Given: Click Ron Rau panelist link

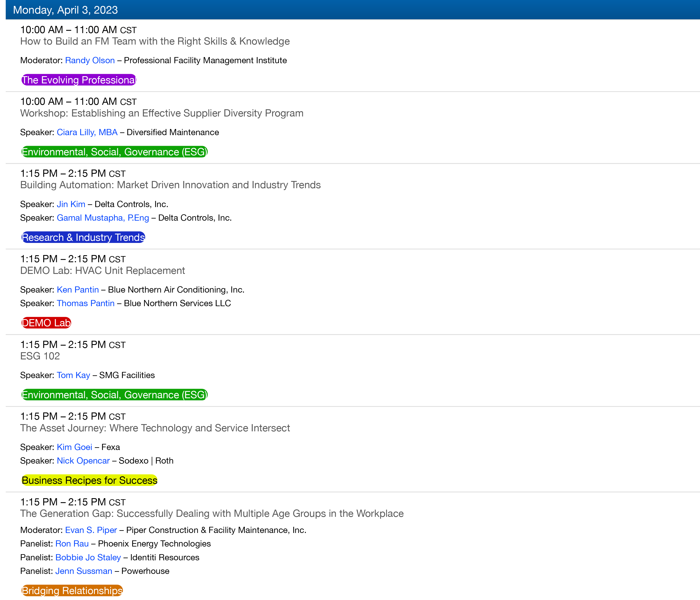Looking at the screenshot, I should (72, 544).
